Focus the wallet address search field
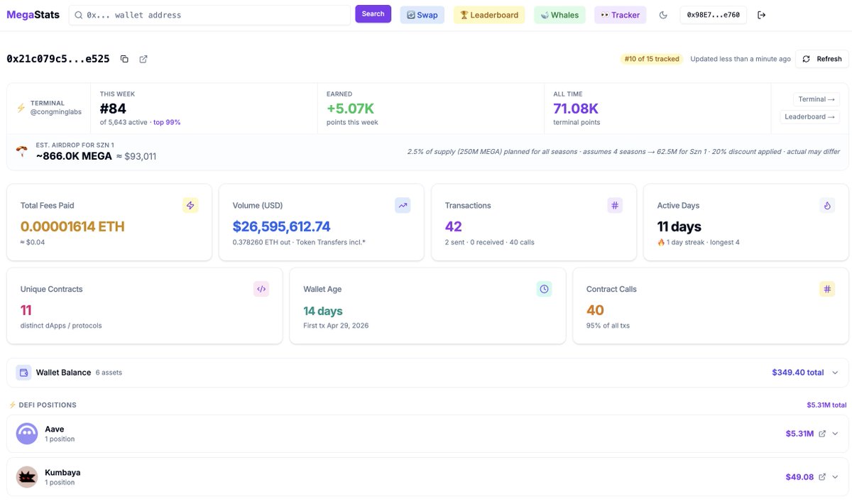Image resolution: width=852 pixels, height=504 pixels. point(209,15)
